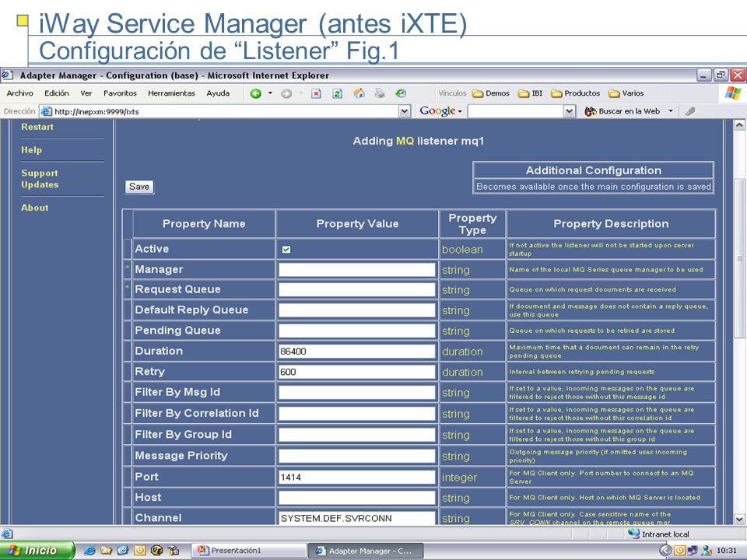Click the messenger figure tray icon
This screenshot has height=560, width=747.
[707, 551]
